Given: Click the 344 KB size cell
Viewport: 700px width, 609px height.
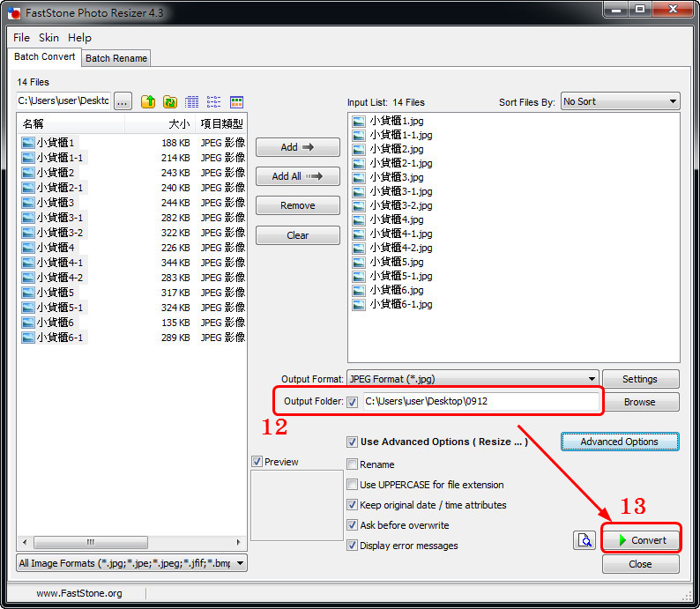Looking at the screenshot, I should pyautogui.click(x=175, y=263).
